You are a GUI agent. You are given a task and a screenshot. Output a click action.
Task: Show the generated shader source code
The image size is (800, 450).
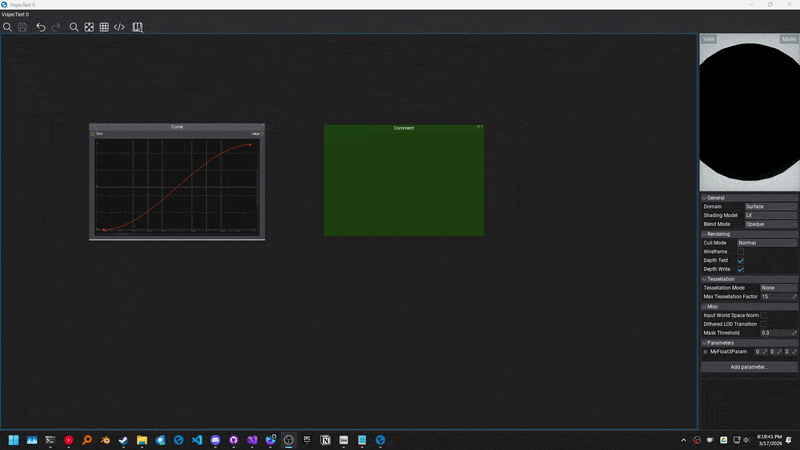(119, 27)
